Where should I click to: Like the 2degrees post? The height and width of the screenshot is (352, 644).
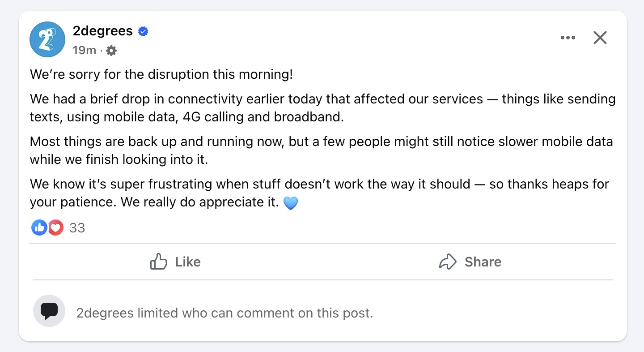click(x=175, y=262)
